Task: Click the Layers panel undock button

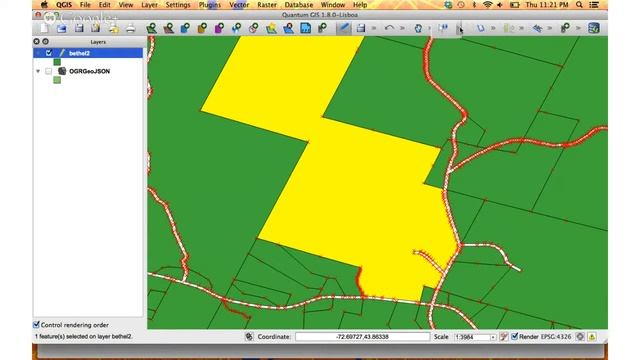Action: pos(45,42)
